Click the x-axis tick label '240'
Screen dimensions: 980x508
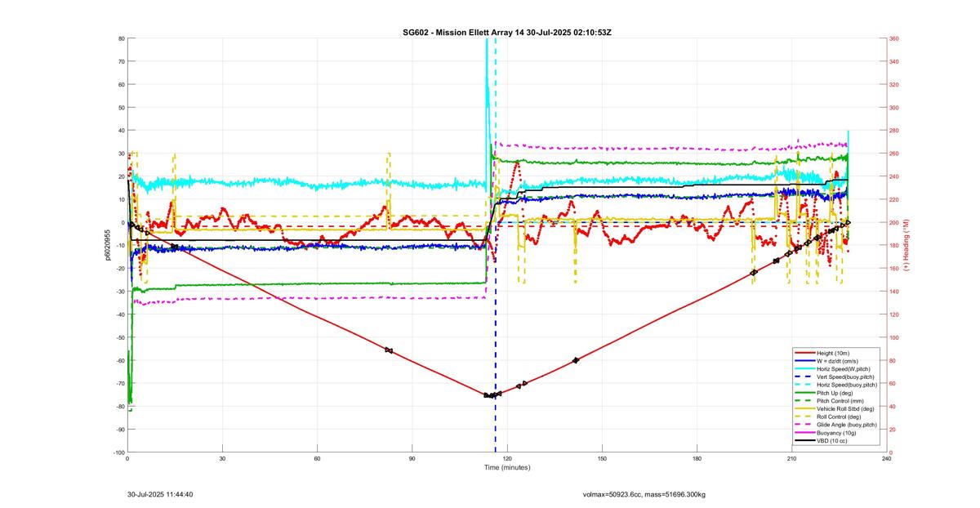coord(886,459)
